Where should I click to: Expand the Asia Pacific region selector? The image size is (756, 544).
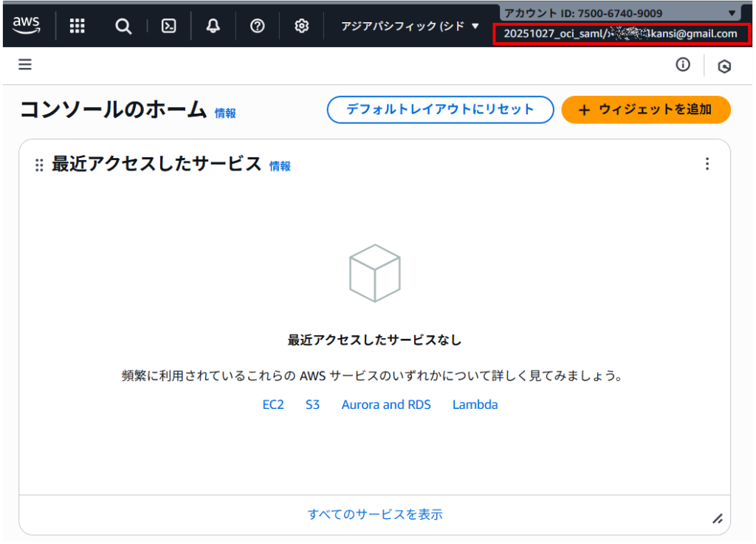pyautogui.click(x=410, y=26)
